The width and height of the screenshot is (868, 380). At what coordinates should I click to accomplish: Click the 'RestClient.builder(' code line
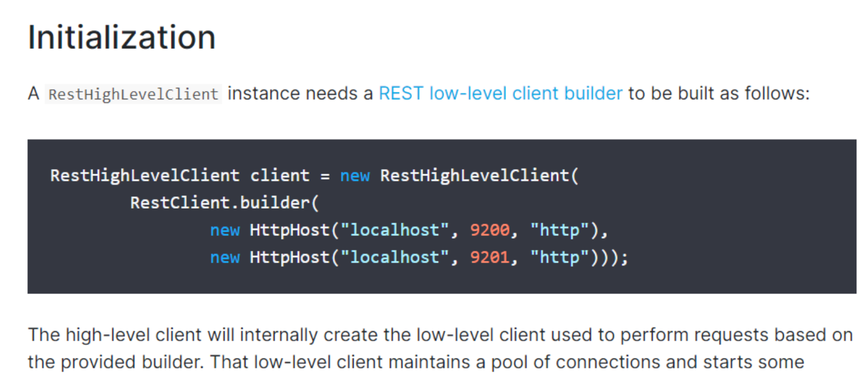225,203
